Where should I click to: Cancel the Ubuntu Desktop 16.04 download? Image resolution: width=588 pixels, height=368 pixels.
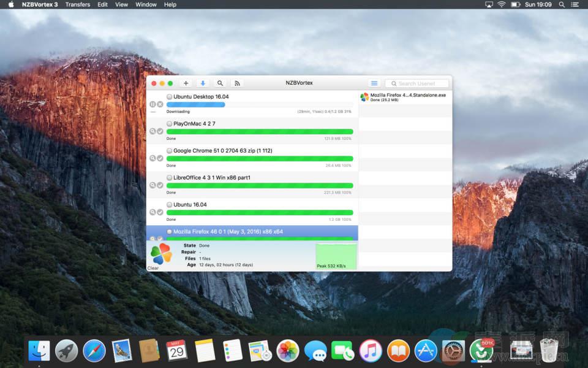(160, 104)
